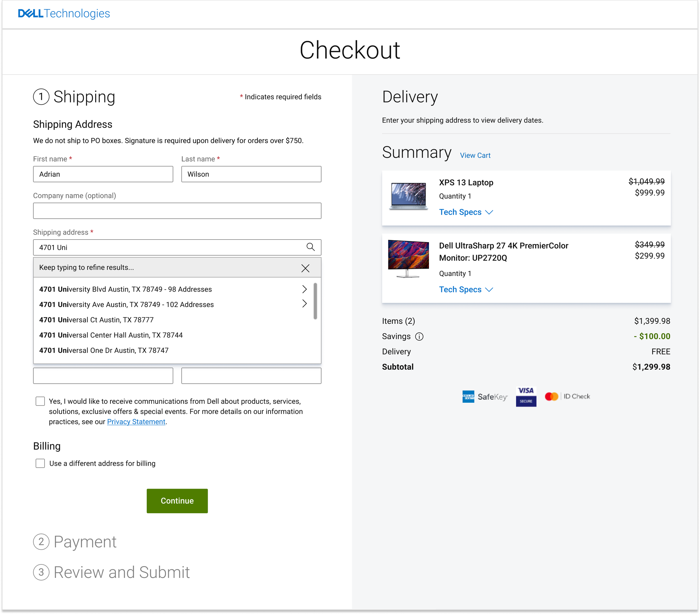Choose 4701 Universal One Dr suggestion
700x614 pixels.
pyautogui.click(x=104, y=350)
